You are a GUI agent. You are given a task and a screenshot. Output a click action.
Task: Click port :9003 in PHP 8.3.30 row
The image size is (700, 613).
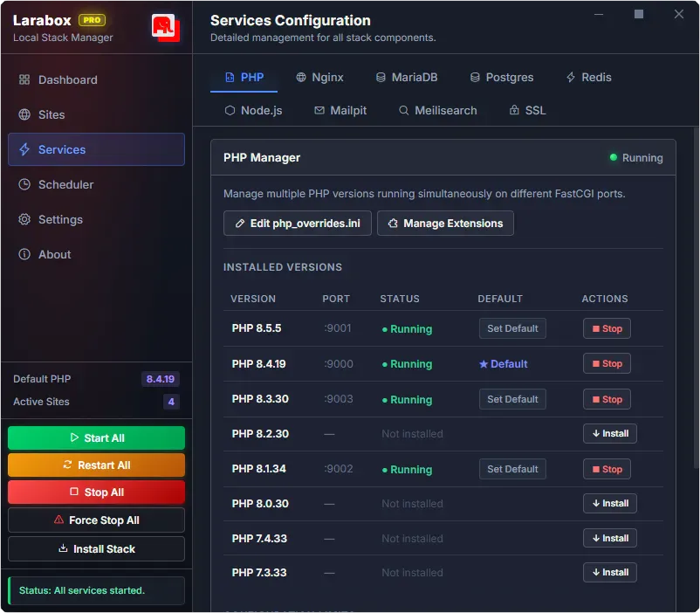[x=339, y=399]
